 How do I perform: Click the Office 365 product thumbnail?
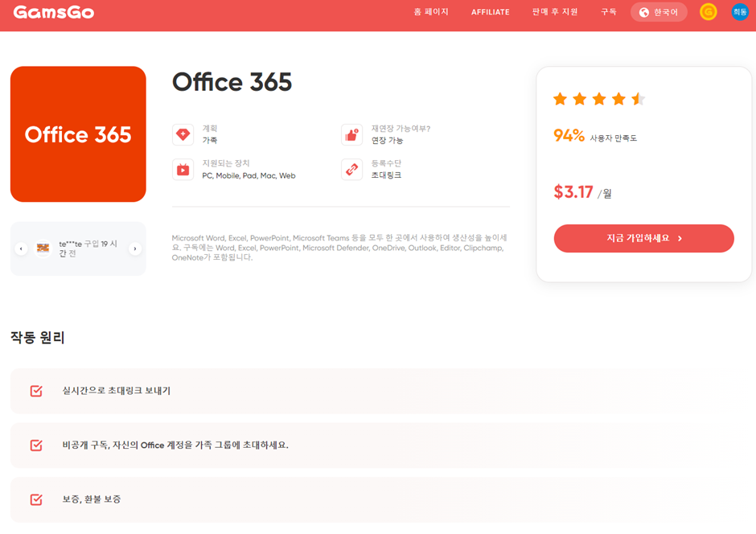(78, 134)
